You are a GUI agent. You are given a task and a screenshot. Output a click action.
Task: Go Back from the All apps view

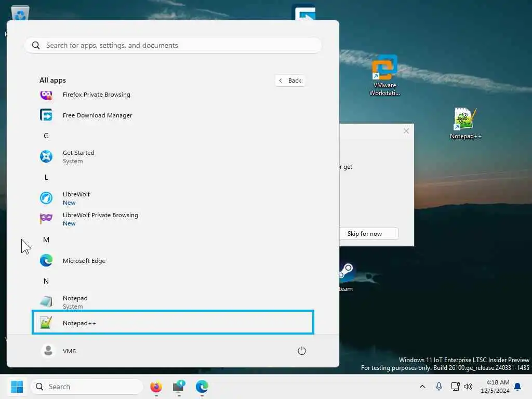pos(290,81)
